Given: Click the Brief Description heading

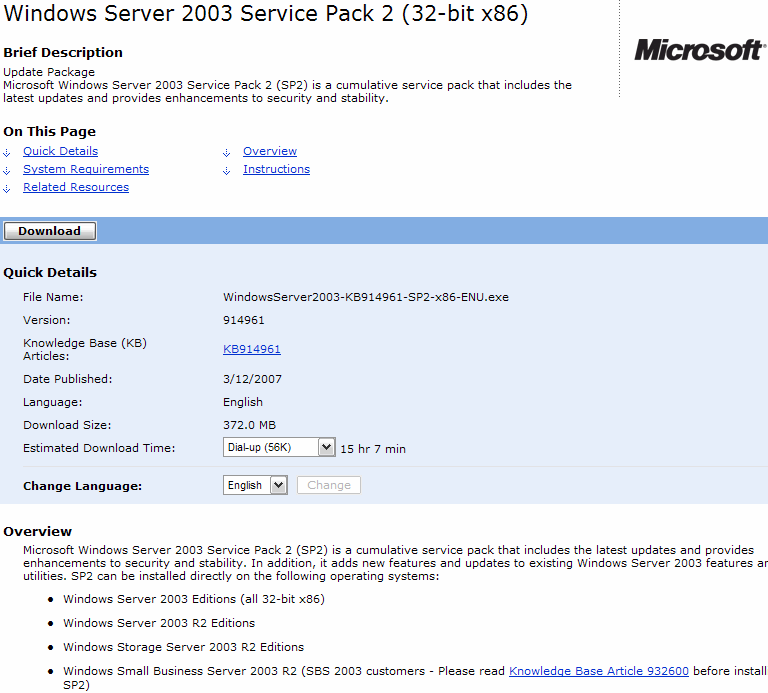Looking at the screenshot, I should [x=63, y=52].
